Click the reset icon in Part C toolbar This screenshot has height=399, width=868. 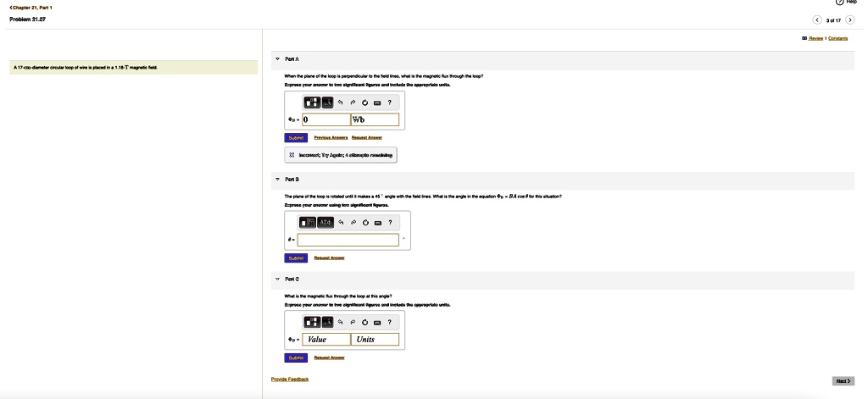click(365, 322)
